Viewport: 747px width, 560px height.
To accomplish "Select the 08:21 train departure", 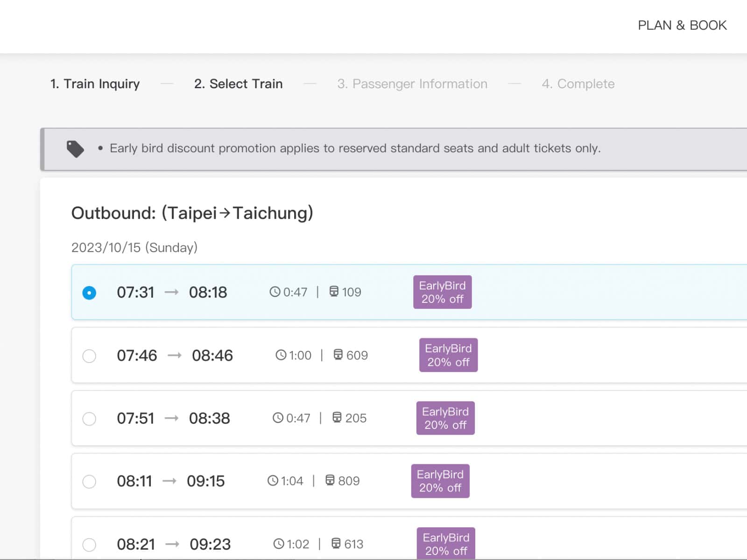I will [89, 544].
